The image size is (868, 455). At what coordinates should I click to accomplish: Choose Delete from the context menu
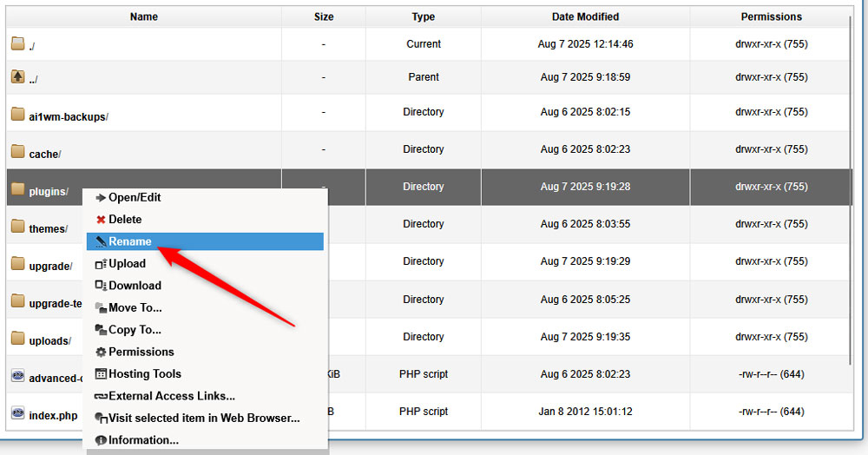point(205,220)
